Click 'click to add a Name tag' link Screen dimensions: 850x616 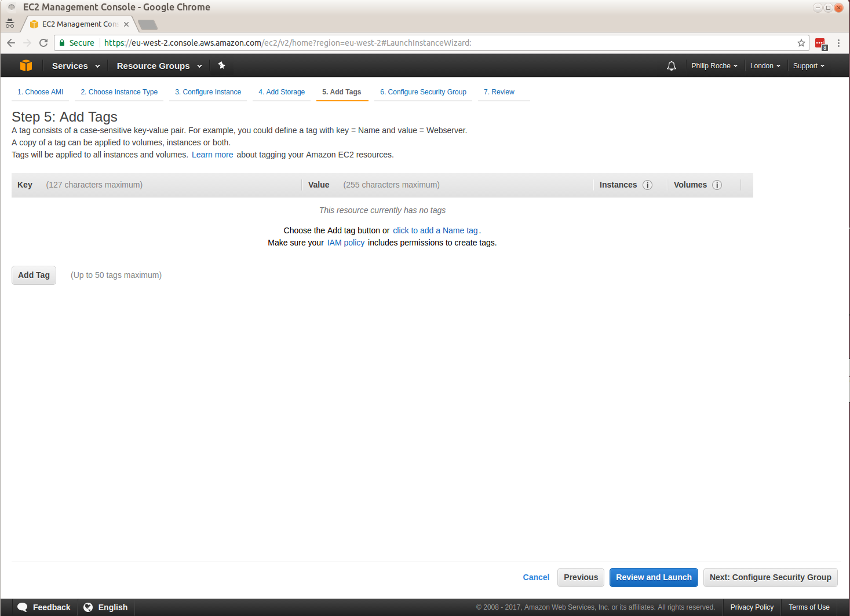pos(435,230)
